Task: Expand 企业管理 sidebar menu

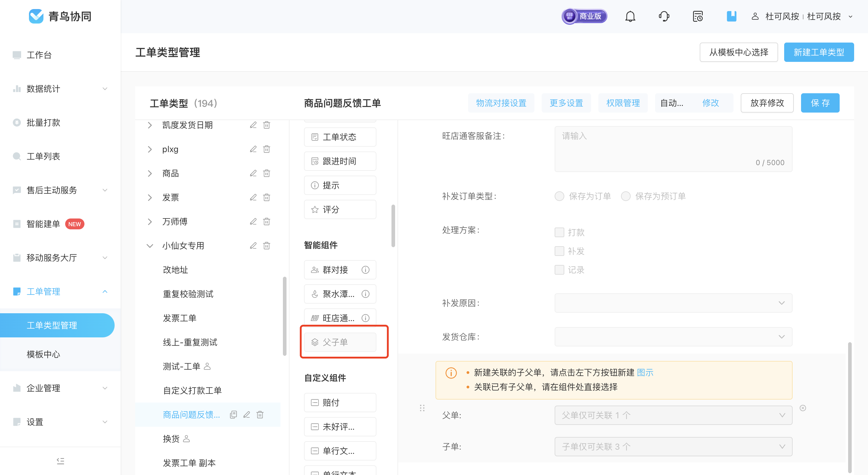Action: coord(61,388)
